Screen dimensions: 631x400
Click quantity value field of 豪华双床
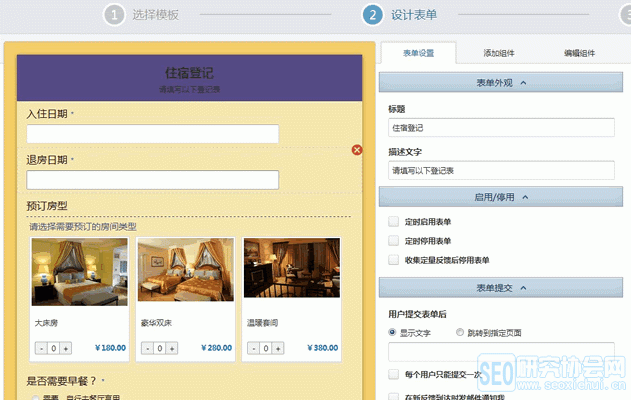coord(160,348)
